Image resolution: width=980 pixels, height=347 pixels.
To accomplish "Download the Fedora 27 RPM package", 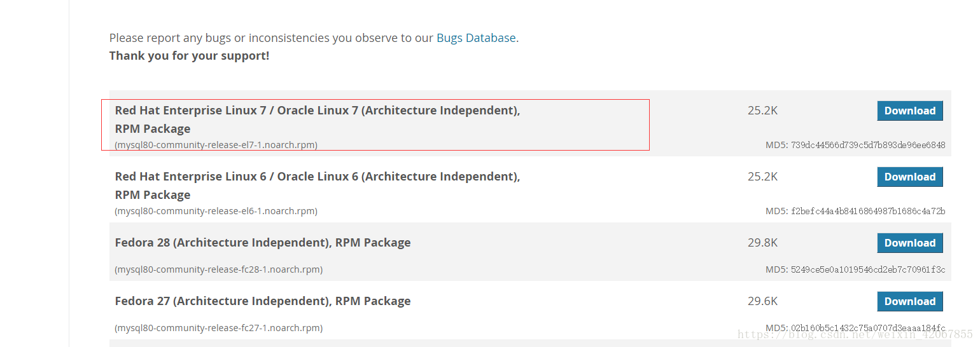I will [x=910, y=301].
